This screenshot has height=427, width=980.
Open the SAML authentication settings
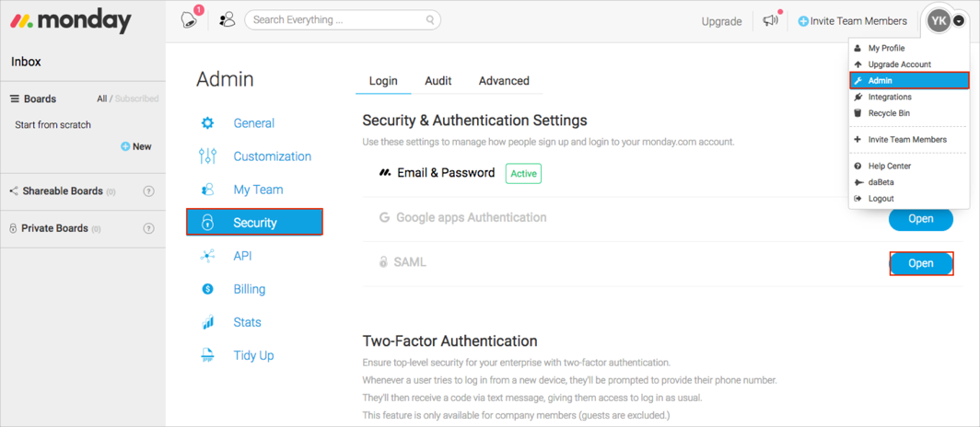[920, 263]
